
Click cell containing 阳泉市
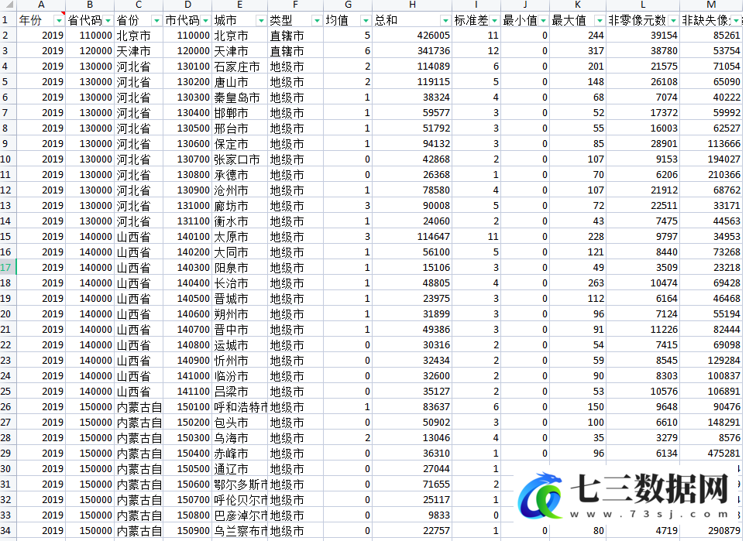point(239,267)
